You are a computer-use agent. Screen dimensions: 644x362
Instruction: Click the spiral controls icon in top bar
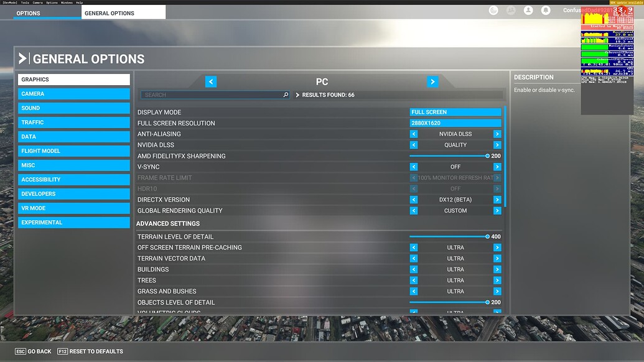493,10
